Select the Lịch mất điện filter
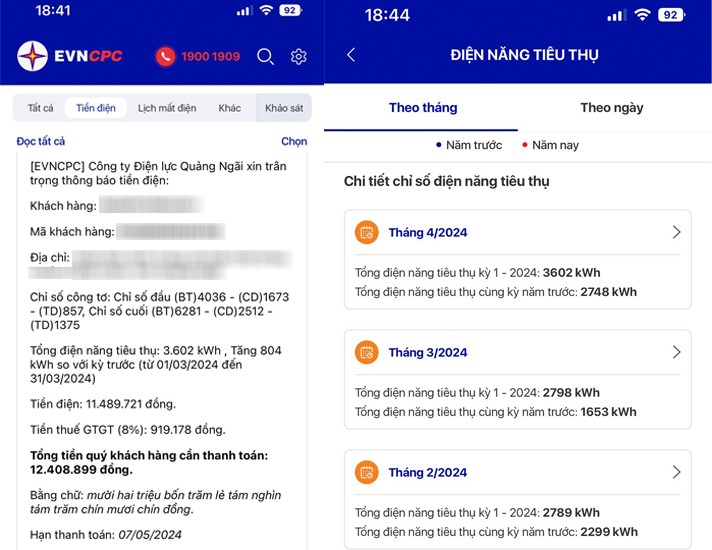Viewport: 712px width, 550px height. pyautogui.click(x=167, y=108)
